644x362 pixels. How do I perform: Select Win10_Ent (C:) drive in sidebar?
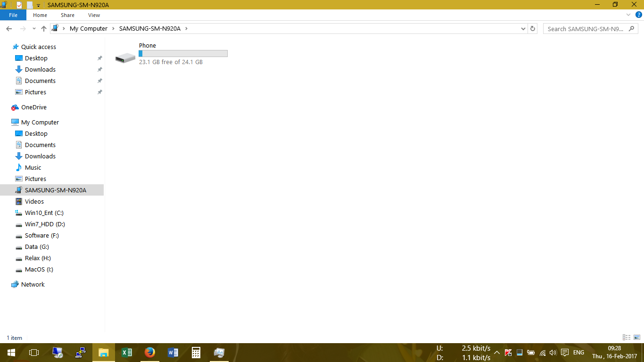(x=44, y=213)
